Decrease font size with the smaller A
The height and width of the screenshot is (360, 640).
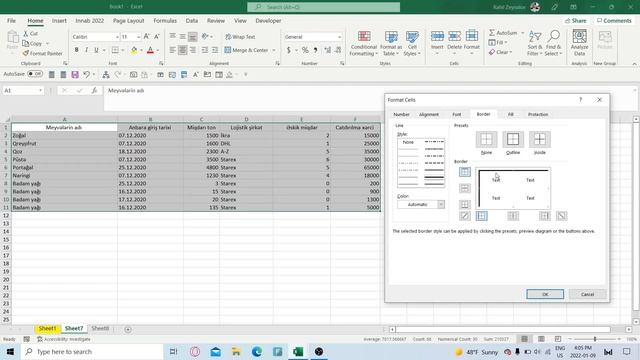pos(157,37)
